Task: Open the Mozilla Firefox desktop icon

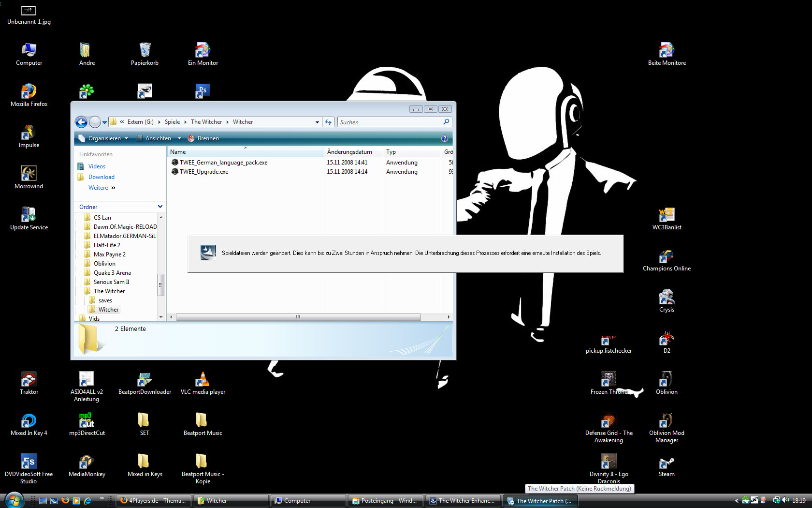Action: [x=29, y=95]
